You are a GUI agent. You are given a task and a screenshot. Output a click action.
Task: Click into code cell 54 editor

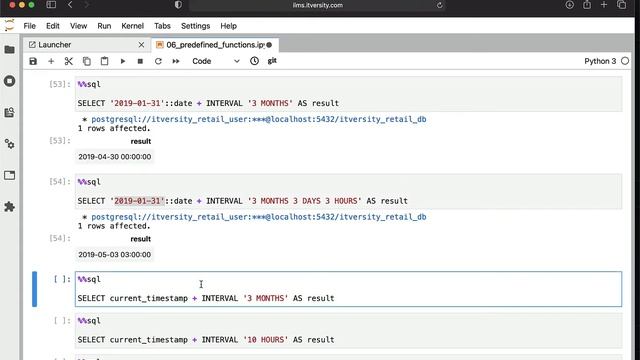click(349, 191)
